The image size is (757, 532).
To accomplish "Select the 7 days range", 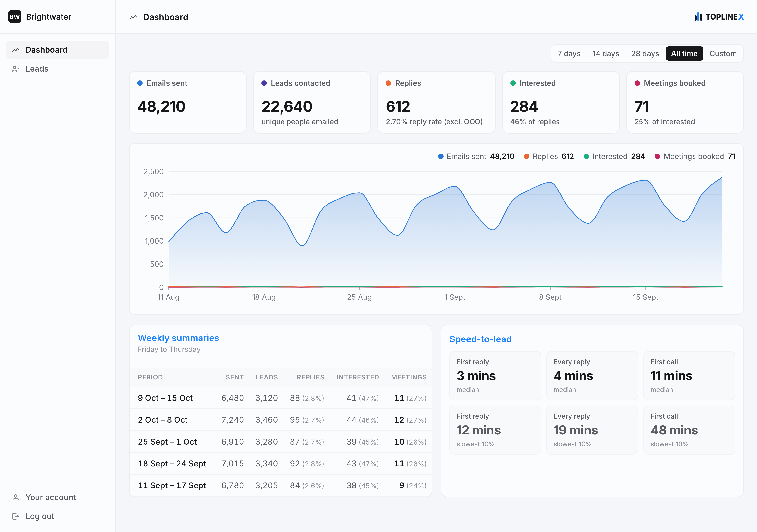I will [x=569, y=54].
